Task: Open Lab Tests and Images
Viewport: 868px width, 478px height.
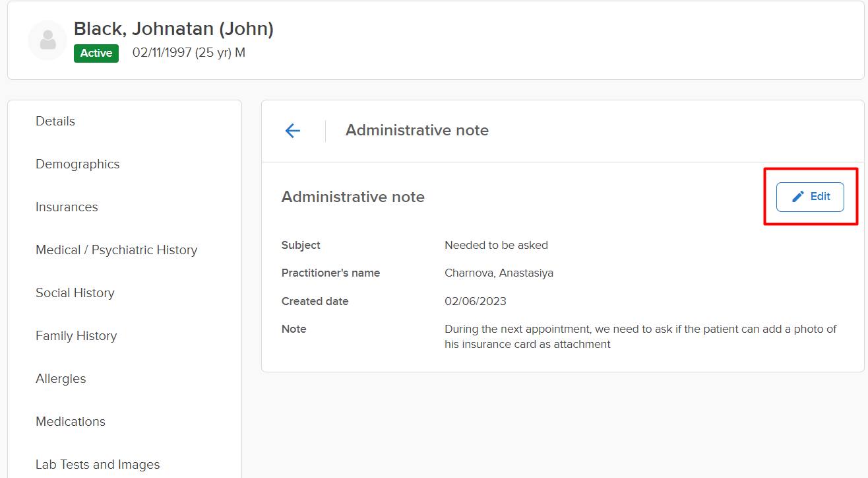Action: 98,465
